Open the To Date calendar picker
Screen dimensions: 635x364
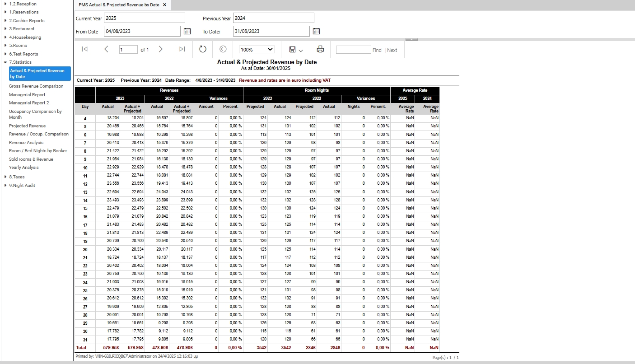[316, 31]
